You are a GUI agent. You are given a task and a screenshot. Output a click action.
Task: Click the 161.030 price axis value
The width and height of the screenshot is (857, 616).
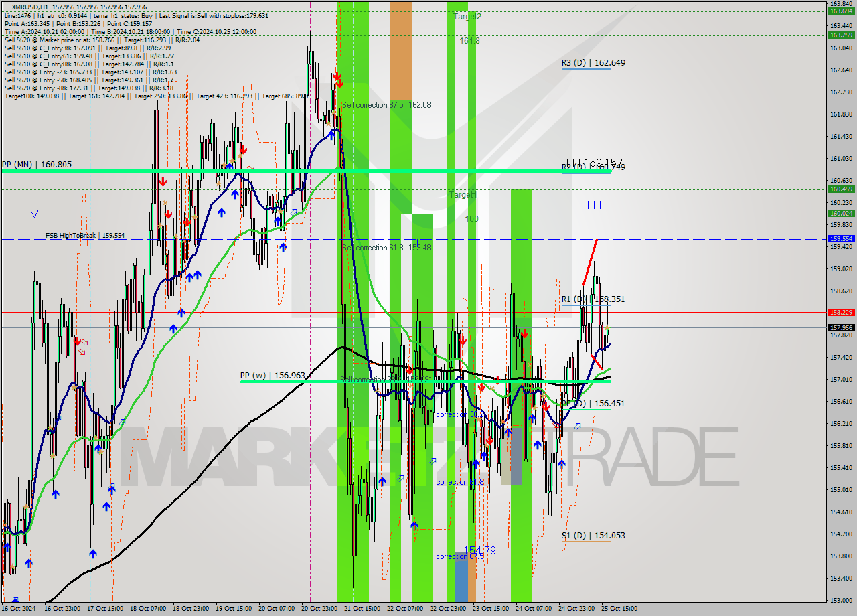[840, 158]
